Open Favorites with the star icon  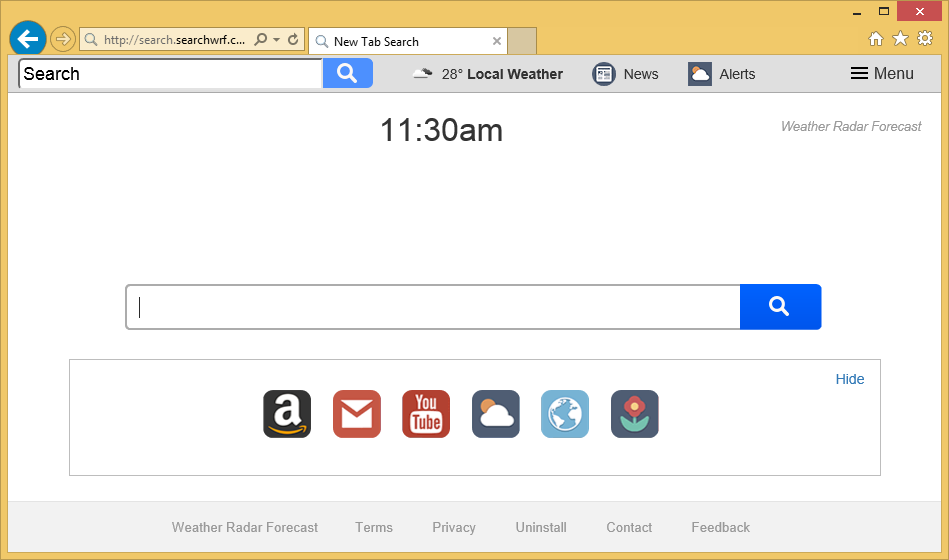point(901,39)
